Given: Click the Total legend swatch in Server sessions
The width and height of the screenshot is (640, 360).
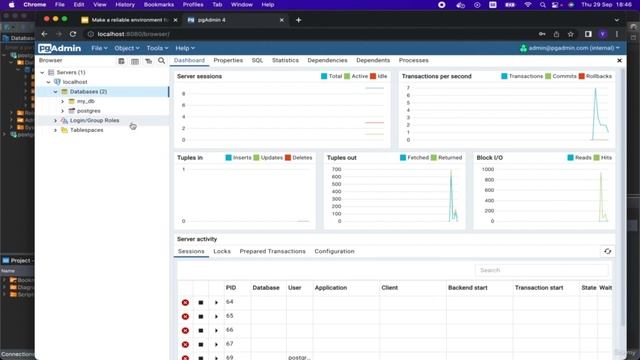Looking at the screenshot, I should (324, 76).
